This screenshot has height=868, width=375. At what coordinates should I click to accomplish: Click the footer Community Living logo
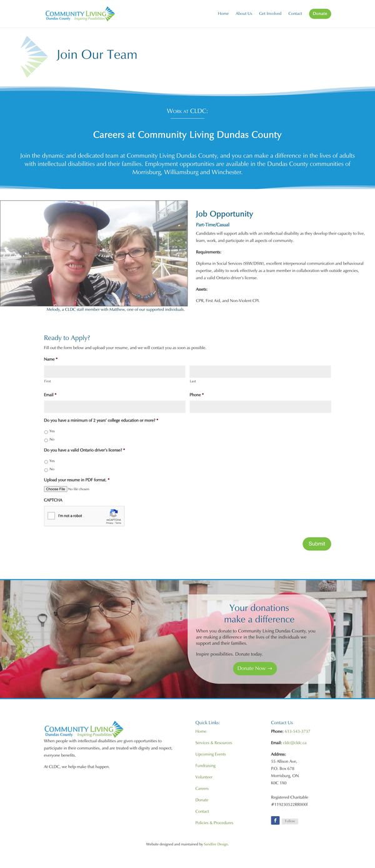[84, 730]
